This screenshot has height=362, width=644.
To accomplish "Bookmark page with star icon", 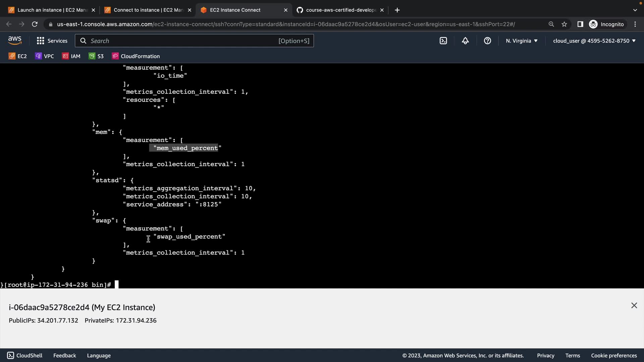I will (x=564, y=24).
